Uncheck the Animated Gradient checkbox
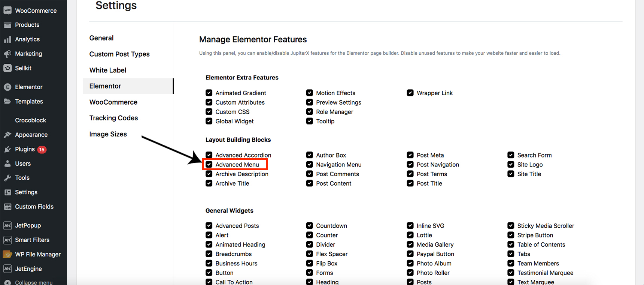 click(209, 93)
